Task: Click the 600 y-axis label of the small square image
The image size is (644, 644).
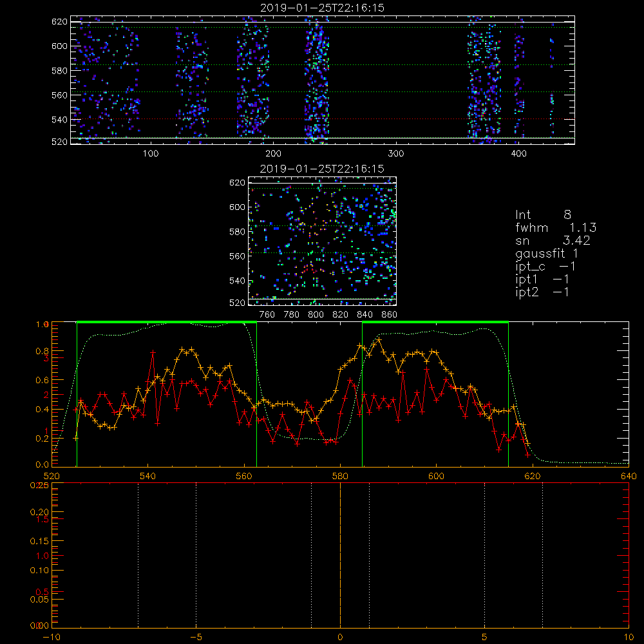Action: point(237,207)
